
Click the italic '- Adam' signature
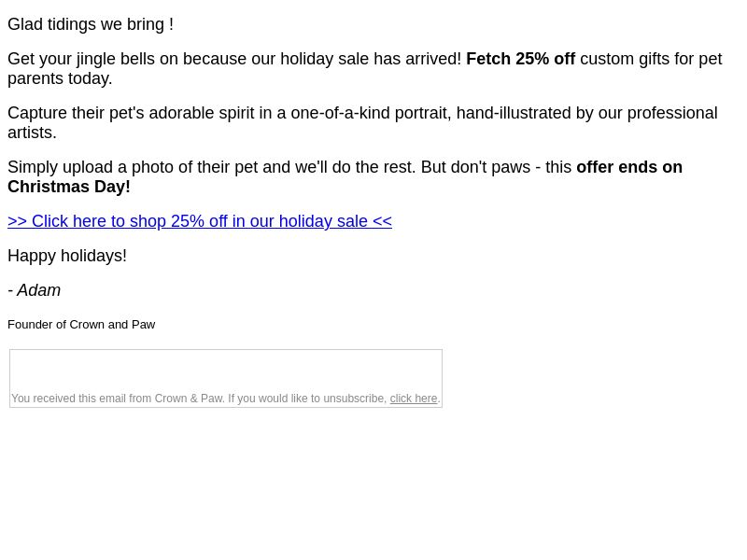pyautogui.click(x=35, y=290)
